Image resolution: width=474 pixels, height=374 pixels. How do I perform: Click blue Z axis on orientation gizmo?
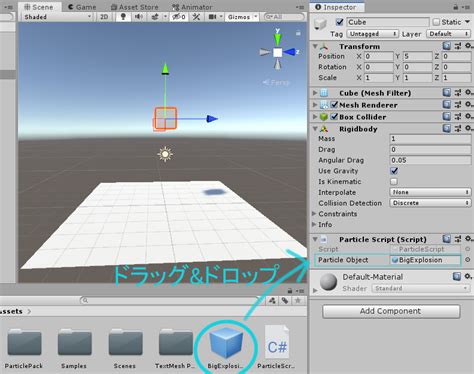pyautogui.click(x=291, y=52)
